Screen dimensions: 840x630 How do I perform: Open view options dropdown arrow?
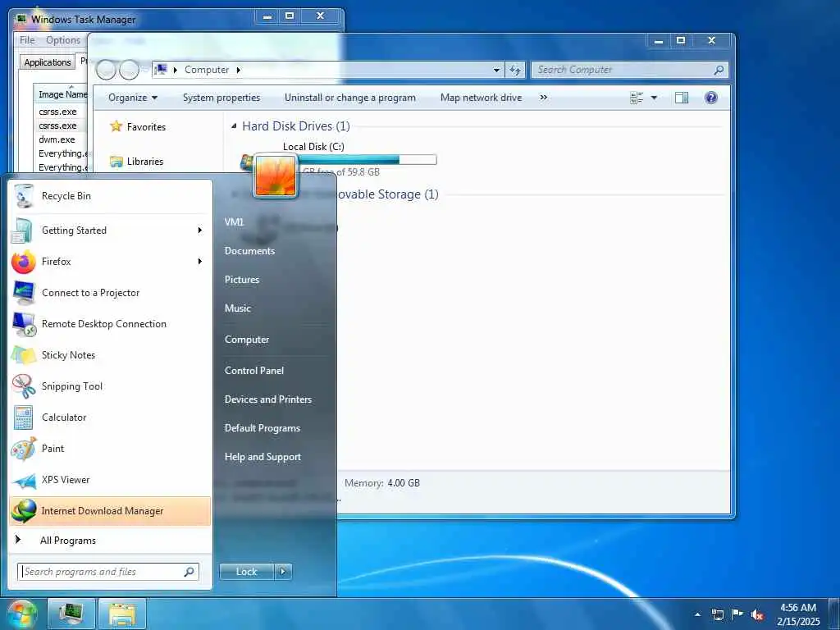click(x=654, y=98)
